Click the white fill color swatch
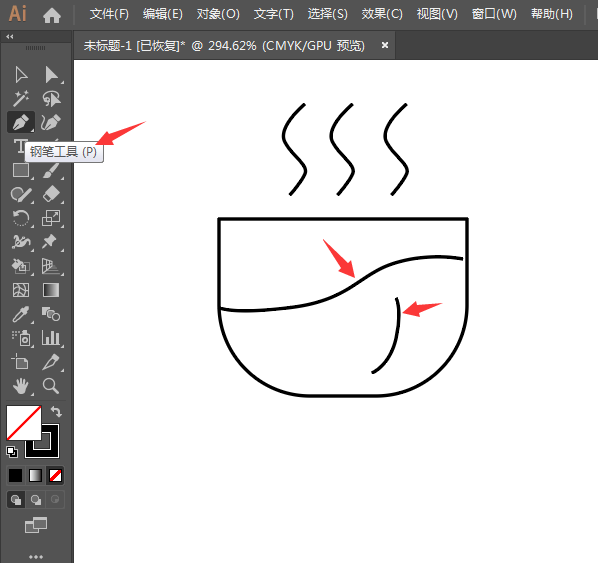 pyautogui.click(x=23, y=423)
